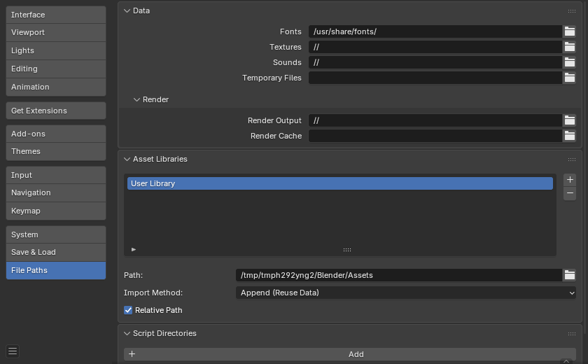Open Lights preferences tab
Screen dimensions: 588x364
pos(56,50)
